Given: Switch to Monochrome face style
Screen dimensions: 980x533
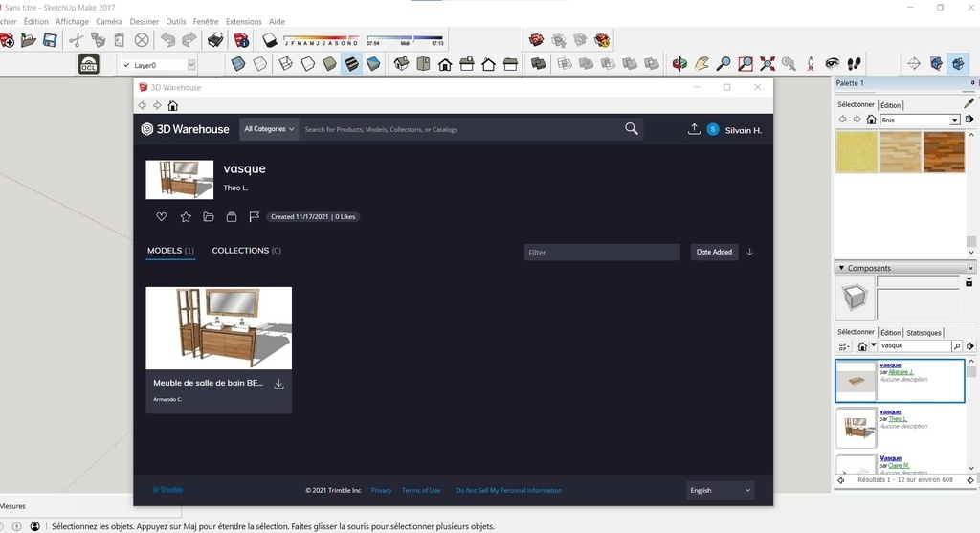Looking at the screenshot, I should click(x=373, y=64).
